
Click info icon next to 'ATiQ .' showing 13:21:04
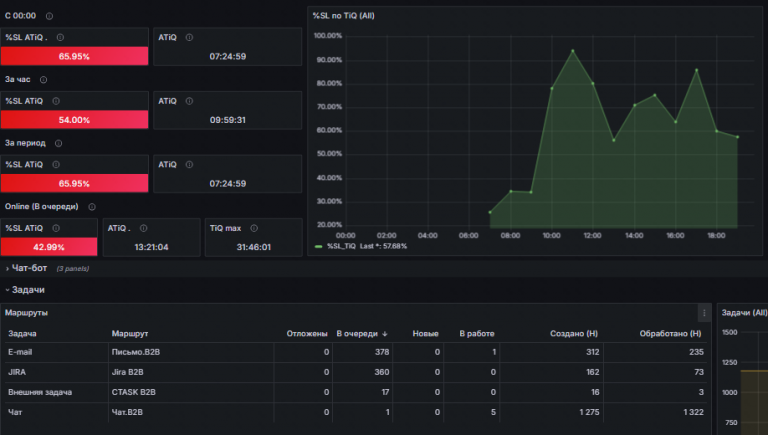pos(144,228)
